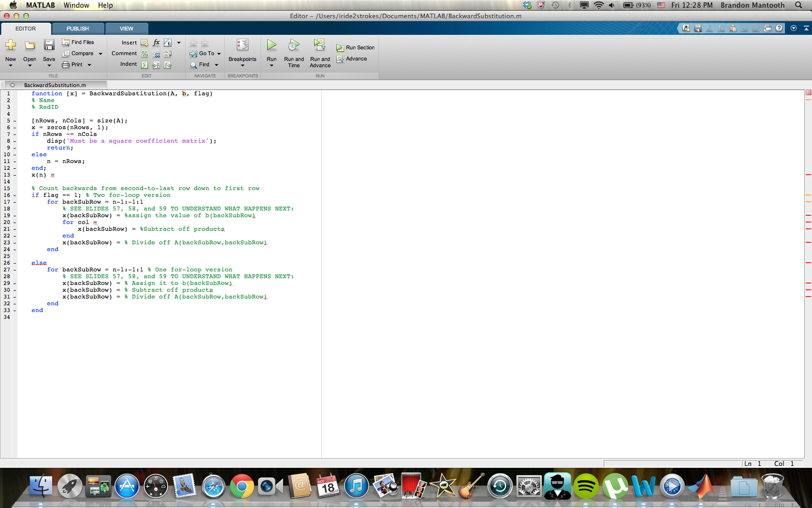
Task: Click the red code analyzer indicator box
Action: (808, 92)
